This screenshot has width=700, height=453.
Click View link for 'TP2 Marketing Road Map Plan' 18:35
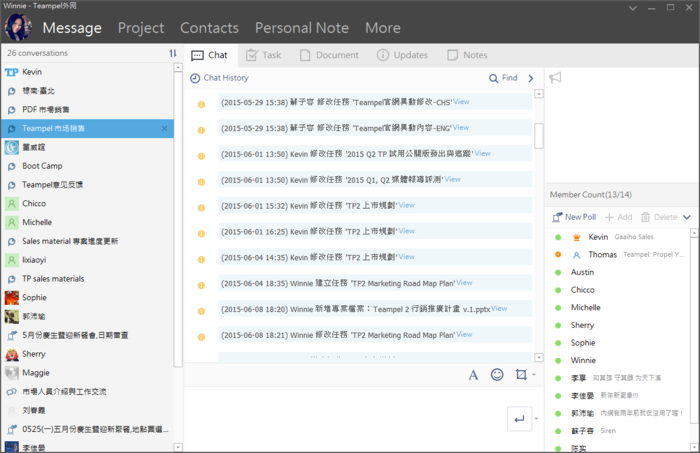464,283
